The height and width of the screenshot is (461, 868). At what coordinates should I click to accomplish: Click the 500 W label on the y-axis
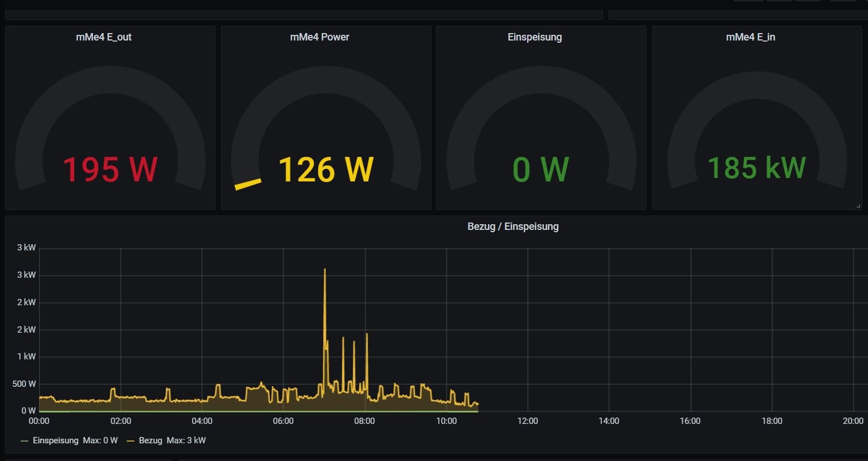click(24, 384)
